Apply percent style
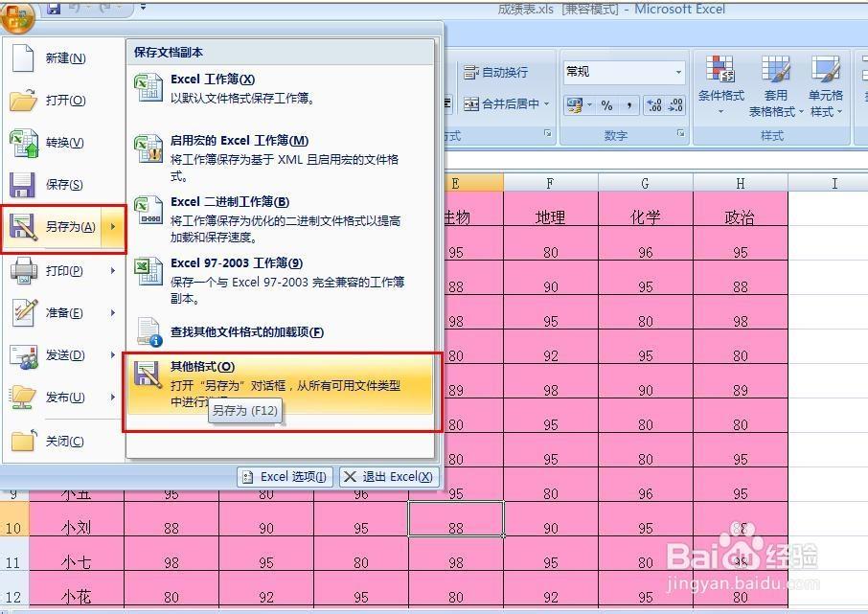 pos(606,105)
